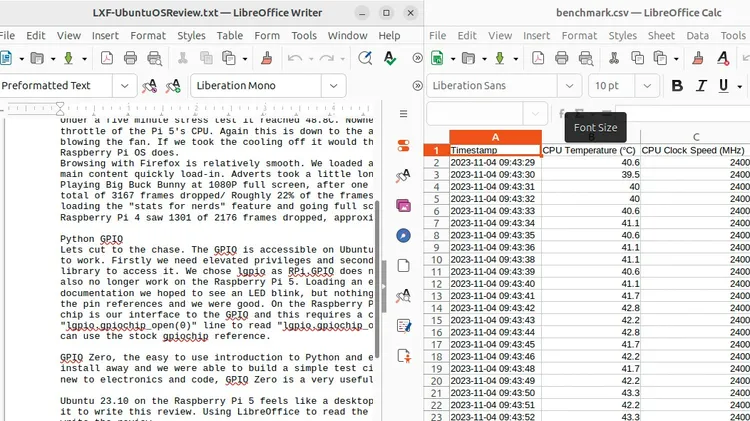Image resolution: width=750 pixels, height=421 pixels.
Task: Click the font size field showing 10 pt
Action: [612, 86]
